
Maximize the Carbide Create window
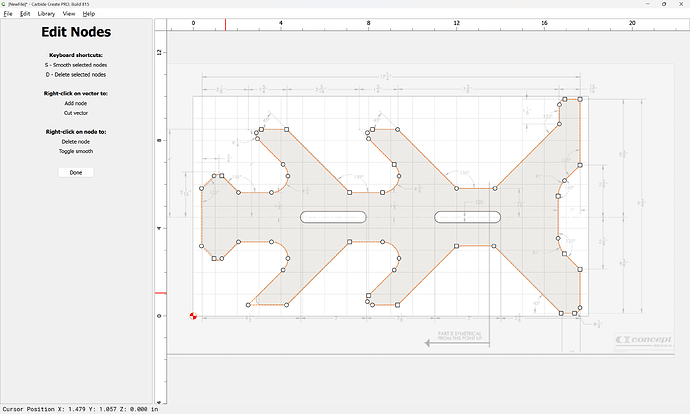(664, 4)
